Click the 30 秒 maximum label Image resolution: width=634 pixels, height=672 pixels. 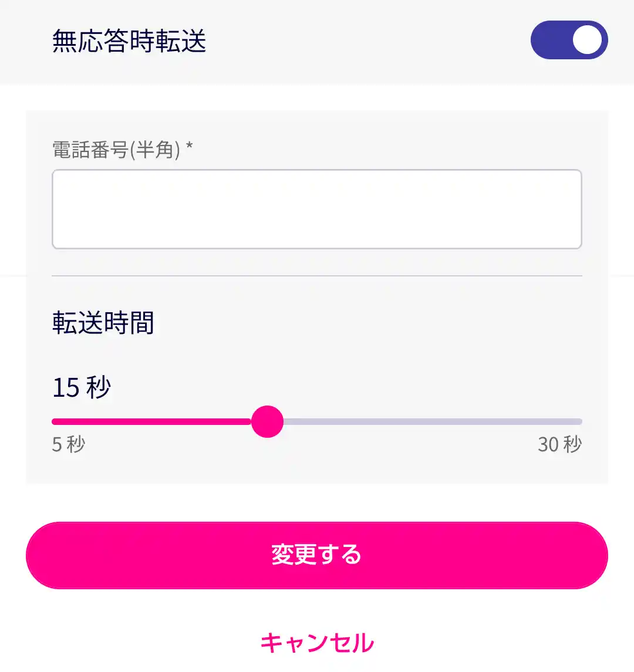(559, 444)
